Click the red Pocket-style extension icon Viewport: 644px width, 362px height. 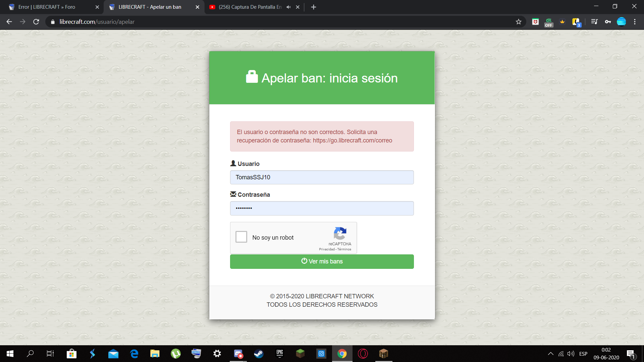click(x=535, y=22)
